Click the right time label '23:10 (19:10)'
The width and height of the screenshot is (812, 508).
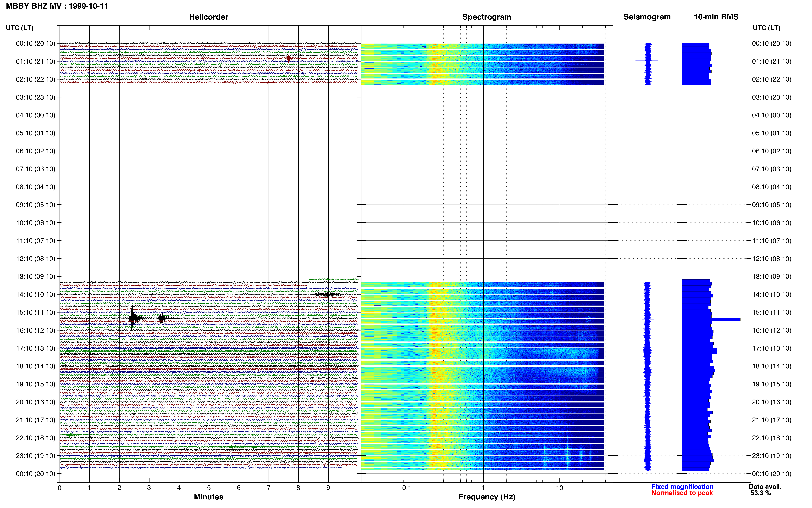(x=772, y=456)
